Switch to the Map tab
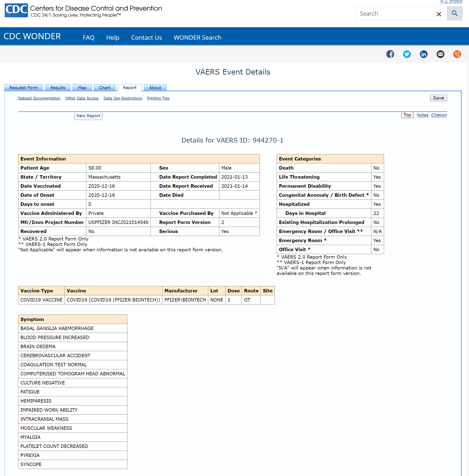 82,87
